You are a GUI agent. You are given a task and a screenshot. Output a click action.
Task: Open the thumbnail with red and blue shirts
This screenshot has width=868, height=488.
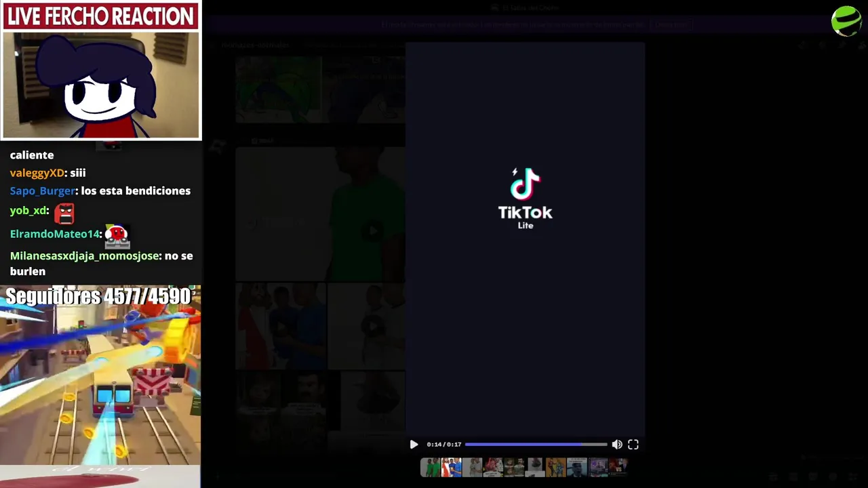click(x=452, y=467)
